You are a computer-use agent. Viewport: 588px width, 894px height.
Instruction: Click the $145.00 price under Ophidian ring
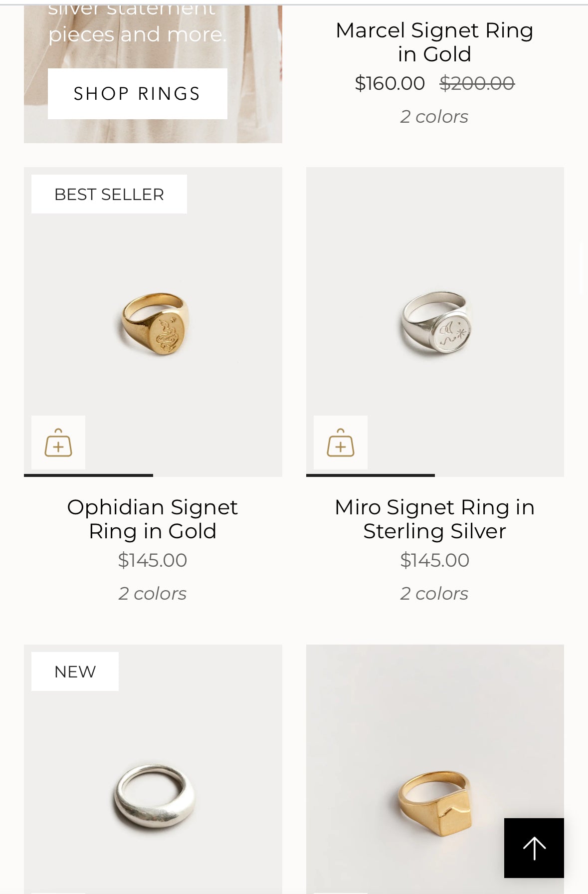153,560
